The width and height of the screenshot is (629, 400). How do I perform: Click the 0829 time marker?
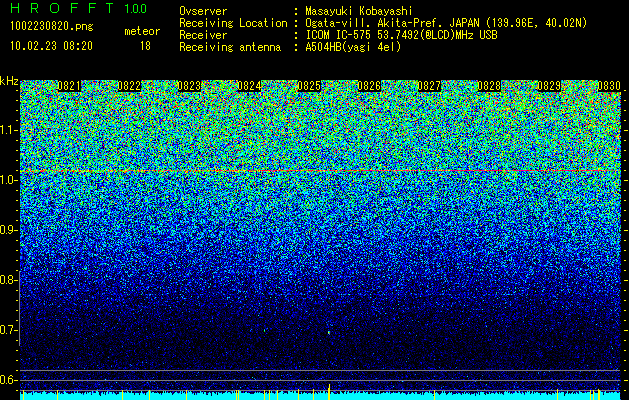click(549, 86)
